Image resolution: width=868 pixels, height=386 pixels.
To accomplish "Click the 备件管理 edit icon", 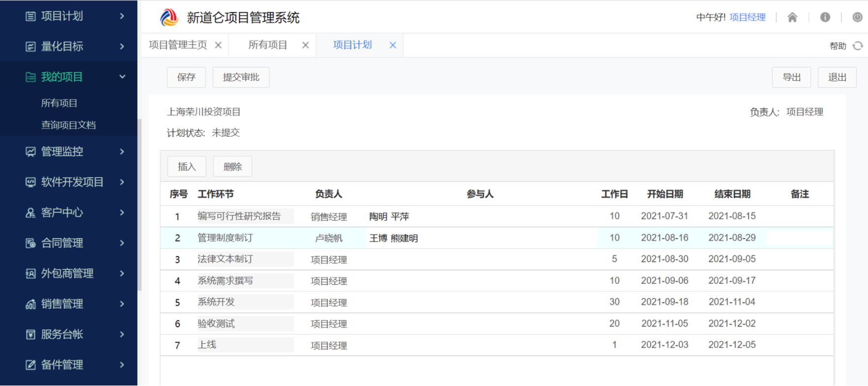I will [x=31, y=365].
